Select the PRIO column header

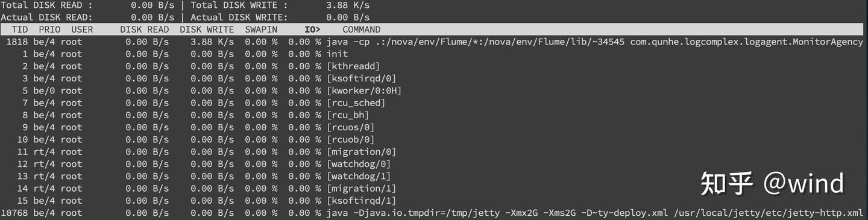click(x=49, y=29)
